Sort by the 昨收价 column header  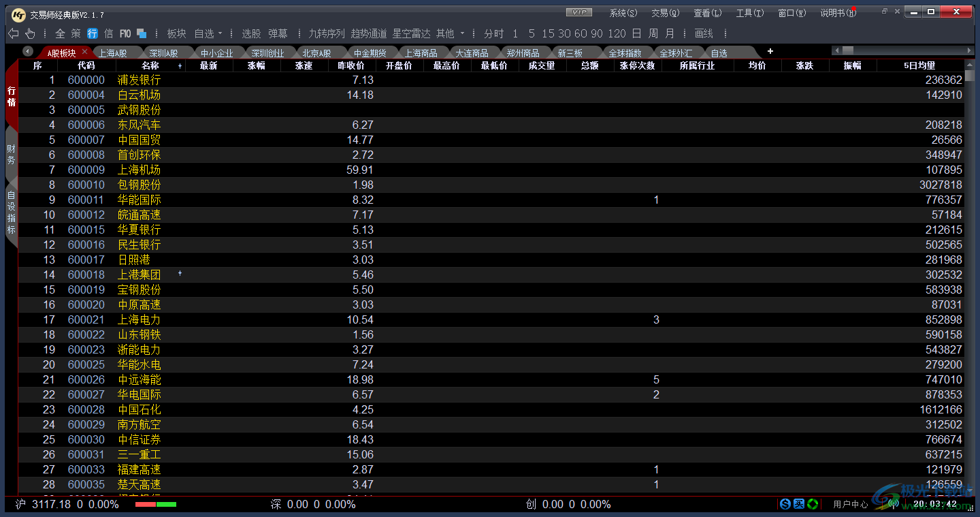coord(351,65)
